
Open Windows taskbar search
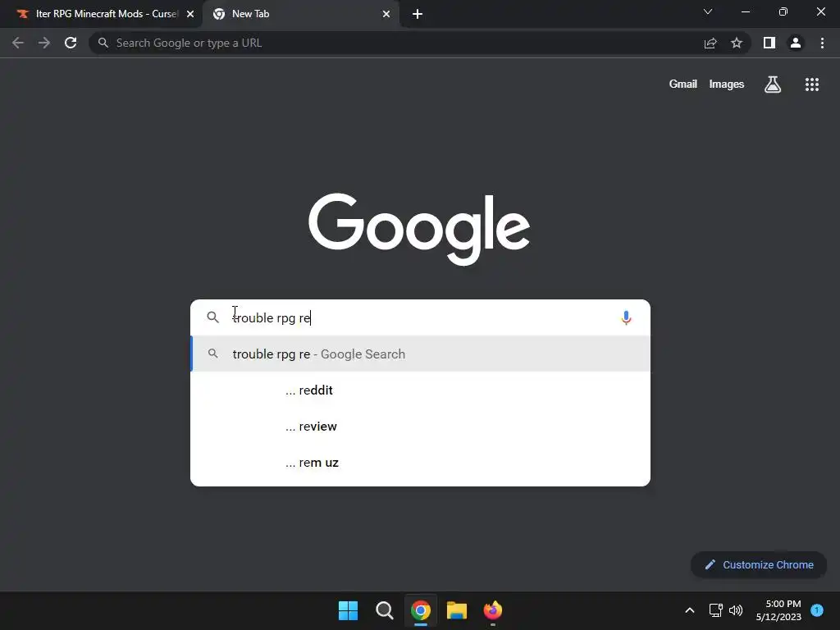(384, 610)
